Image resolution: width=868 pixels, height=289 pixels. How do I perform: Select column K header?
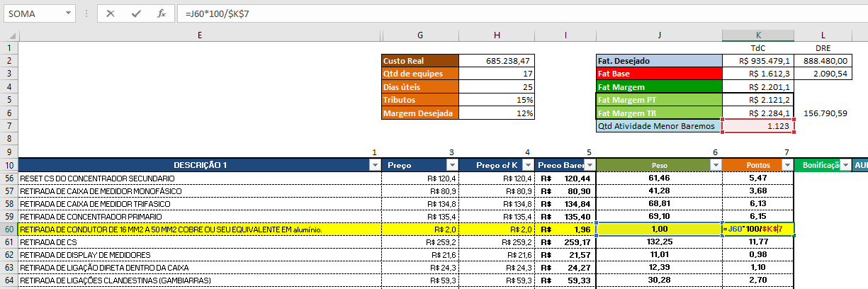(x=758, y=35)
